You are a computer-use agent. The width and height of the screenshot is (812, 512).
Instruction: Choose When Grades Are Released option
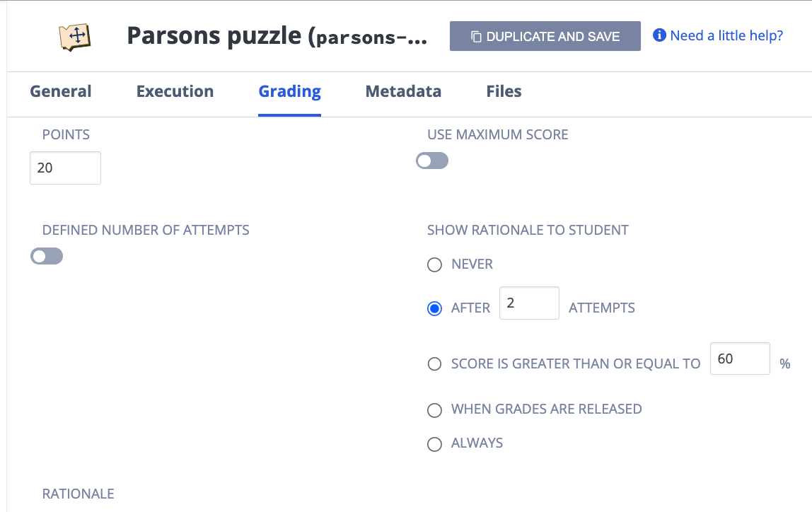pos(434,409)
